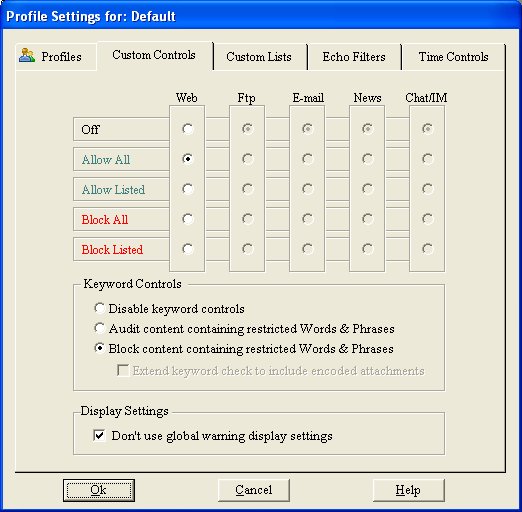The width and height of the screenshot is (522, 512).
Task: Click the Display Settings group title
Action: [x=124, y=411]
